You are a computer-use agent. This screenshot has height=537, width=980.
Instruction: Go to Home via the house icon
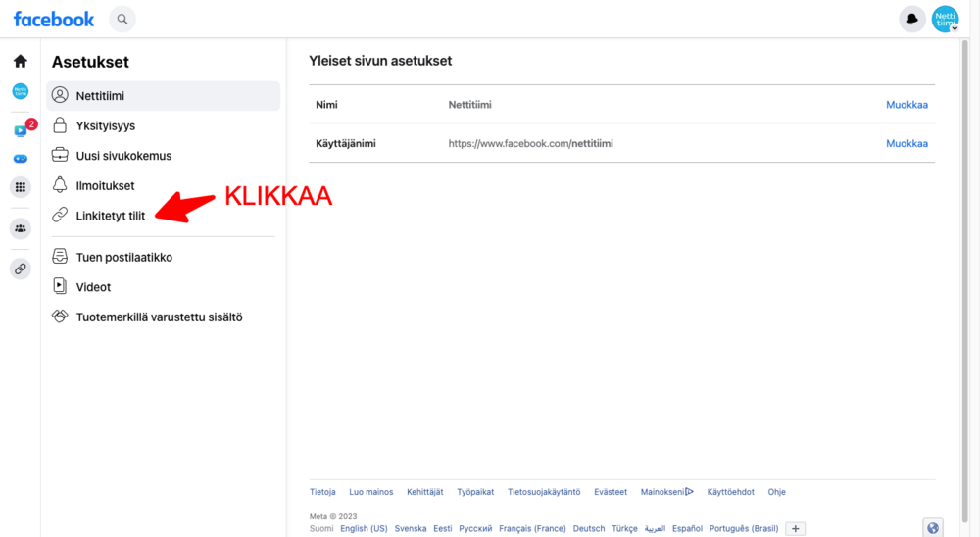pos(21,61)
